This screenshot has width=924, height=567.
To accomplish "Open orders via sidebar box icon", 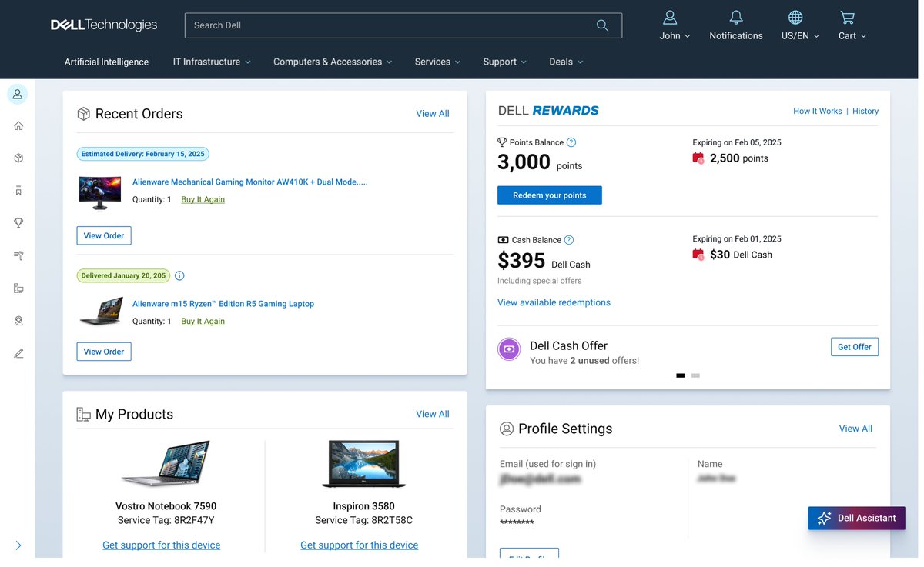I will pos(18,158).
